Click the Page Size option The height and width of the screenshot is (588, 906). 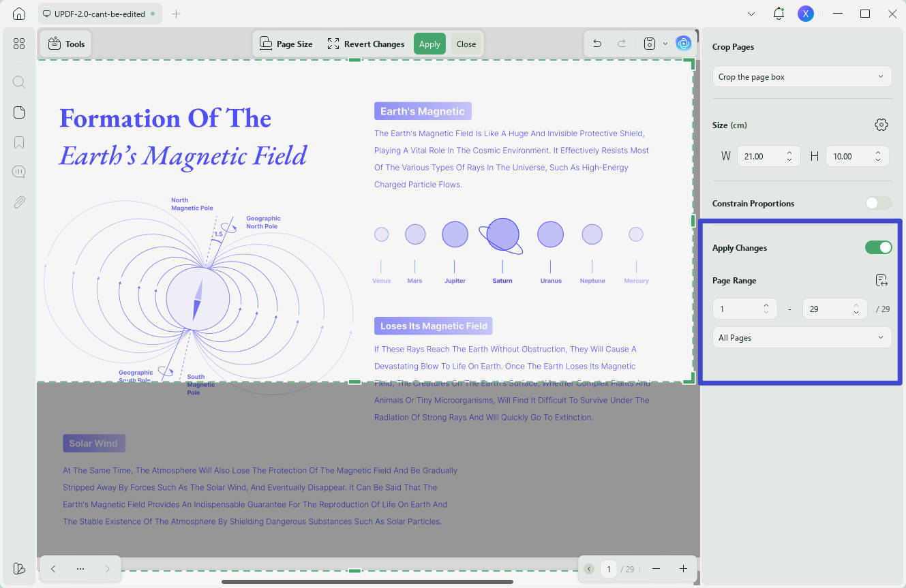pos(286,44)
